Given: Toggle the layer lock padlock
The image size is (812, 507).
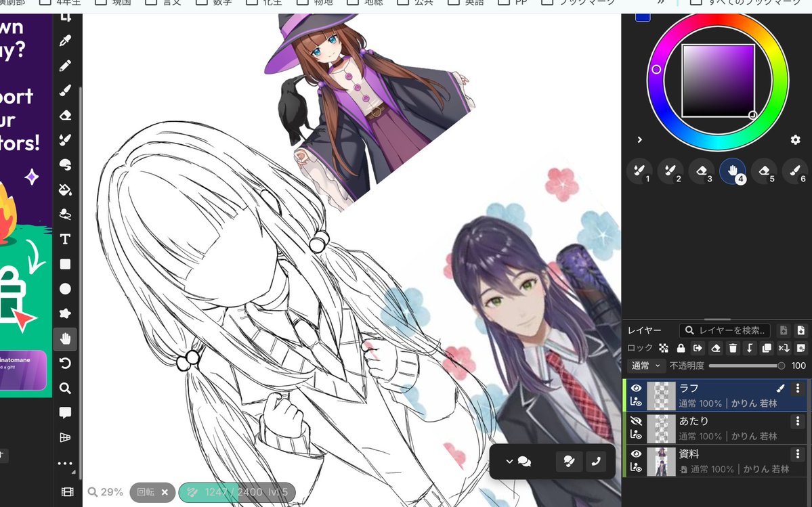Looking at the screenshot, I should (681, 348).
